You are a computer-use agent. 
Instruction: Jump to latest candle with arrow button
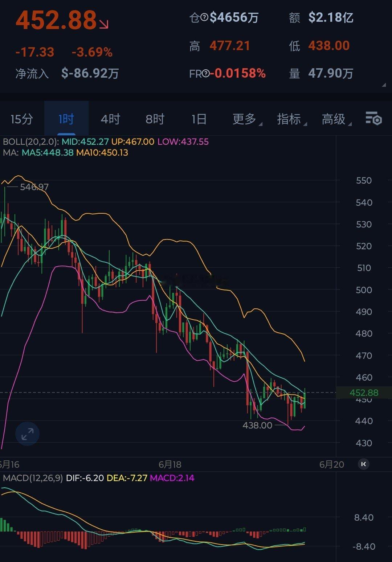click(x=364, y=464)
